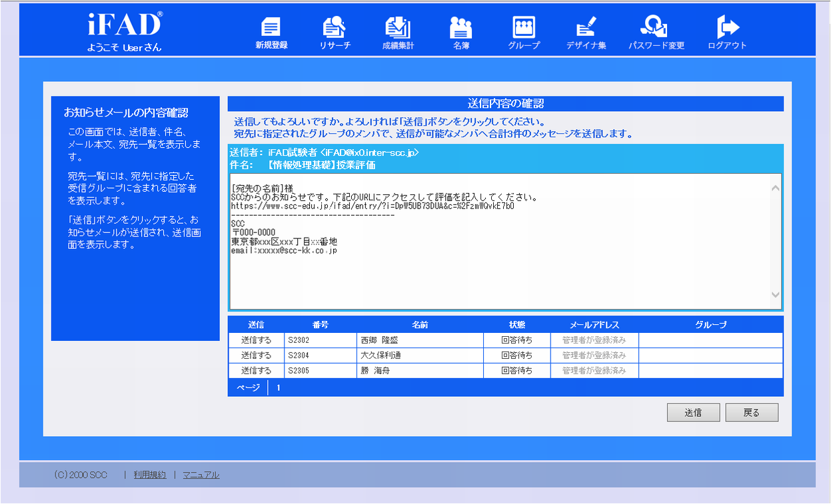Click the 状態 column header

coord(517,325)
